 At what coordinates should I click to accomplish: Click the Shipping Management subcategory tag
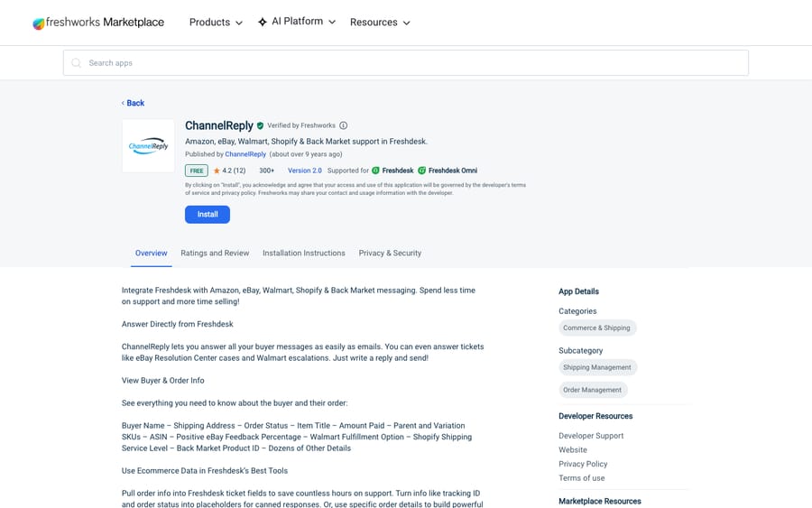click(597, 367)
